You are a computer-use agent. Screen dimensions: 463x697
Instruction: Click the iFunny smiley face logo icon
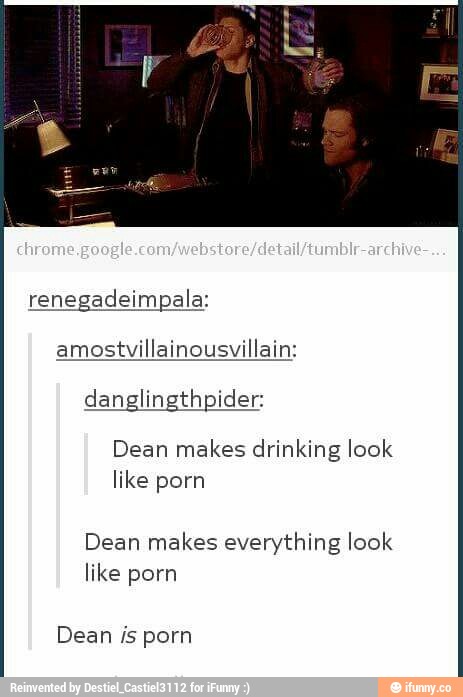pos(395,687)
